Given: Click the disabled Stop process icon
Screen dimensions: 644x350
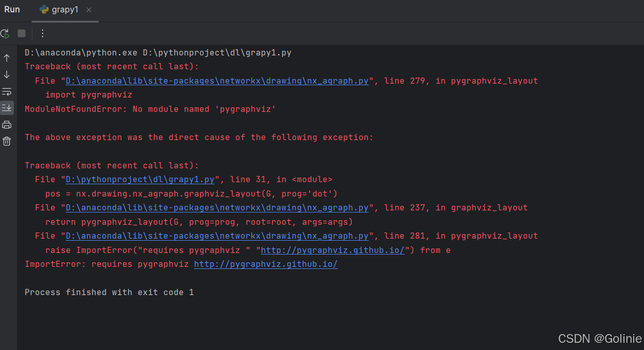Looking at the screenshot, I should 21,33.
